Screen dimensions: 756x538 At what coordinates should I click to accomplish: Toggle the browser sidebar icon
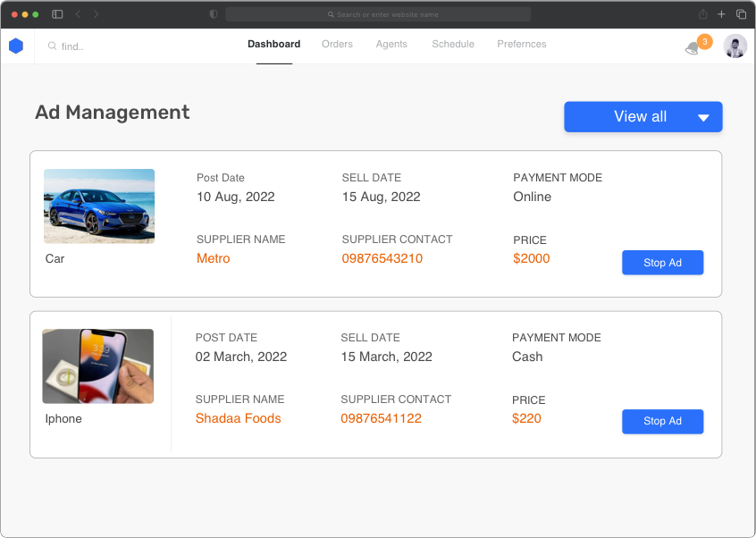pos(57,14)
